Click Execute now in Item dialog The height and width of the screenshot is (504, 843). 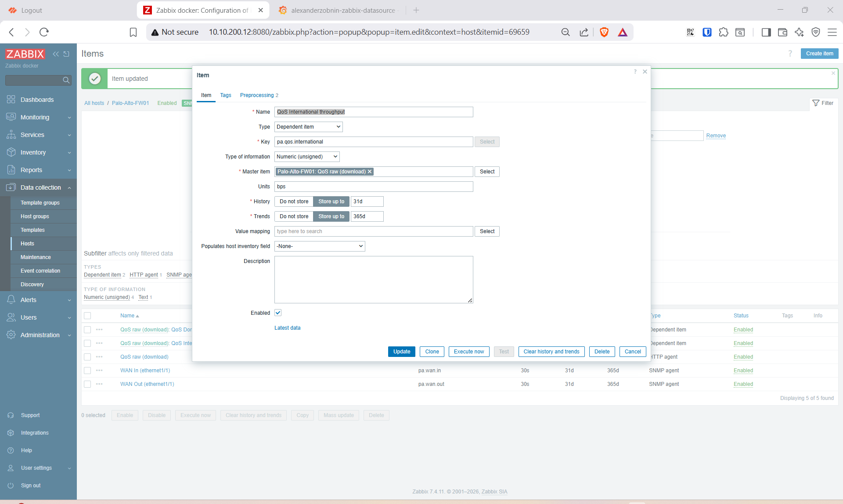(x=469, y=352)
